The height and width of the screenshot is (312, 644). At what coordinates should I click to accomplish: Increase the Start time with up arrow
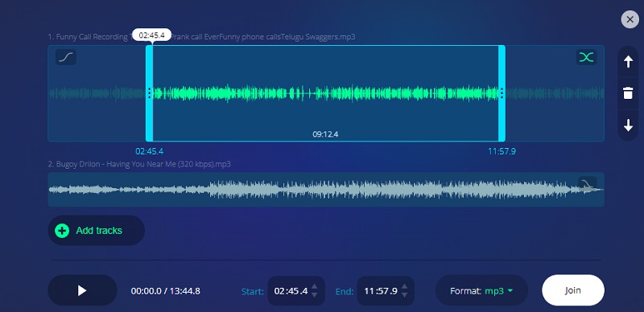(x=314, y=287)
